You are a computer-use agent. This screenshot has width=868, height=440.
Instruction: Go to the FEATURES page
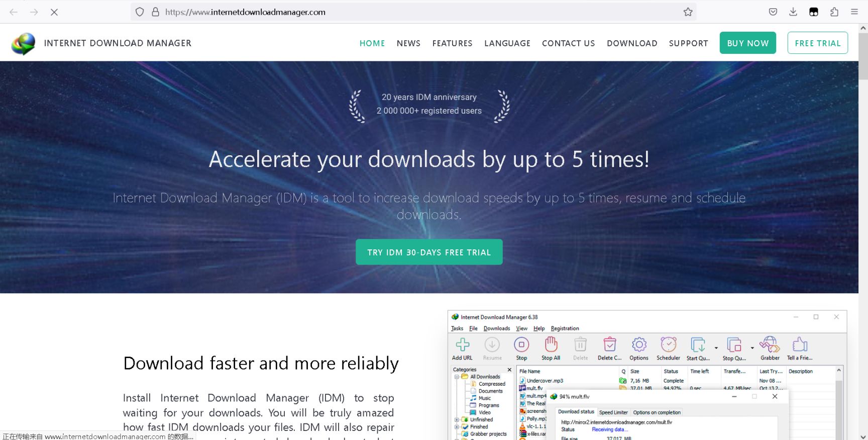click(x=453, y=43)
